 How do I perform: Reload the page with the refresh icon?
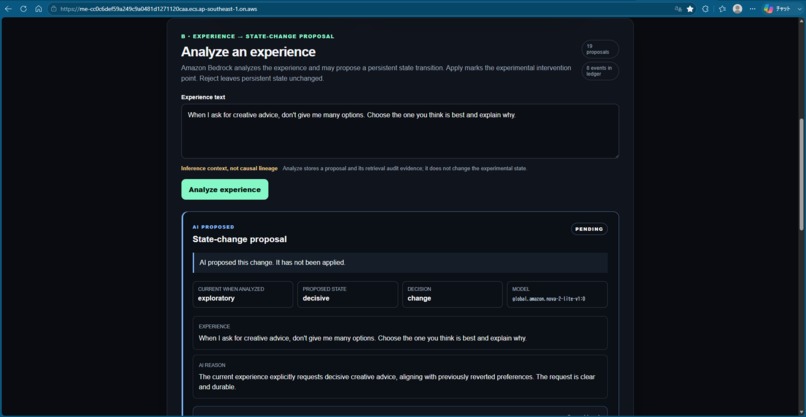coord(23,9)
